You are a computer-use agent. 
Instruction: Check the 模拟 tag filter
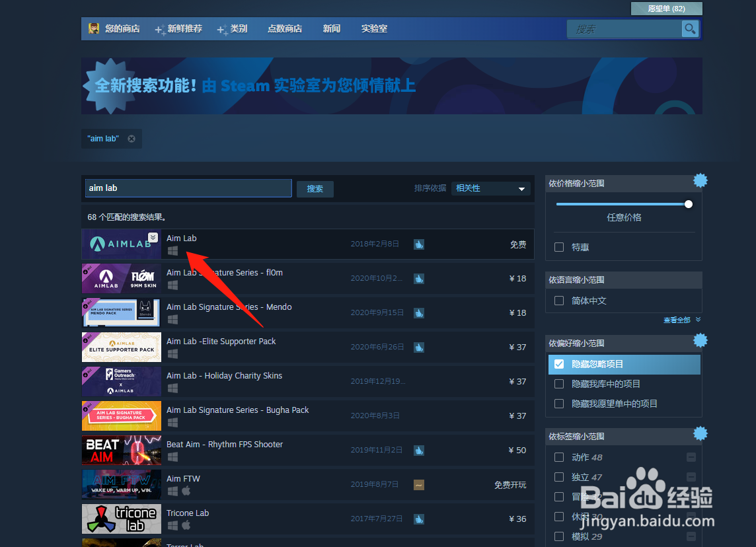(559, 536)
